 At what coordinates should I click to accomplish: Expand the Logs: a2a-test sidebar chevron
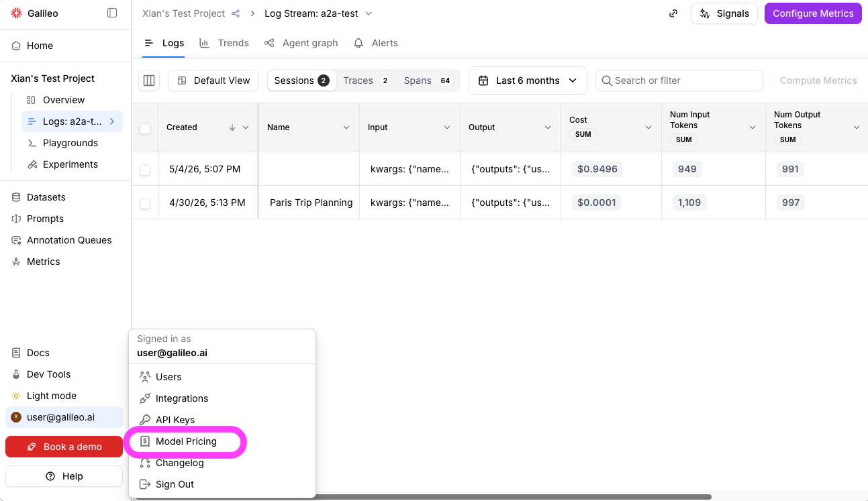(x=112, y=121)
